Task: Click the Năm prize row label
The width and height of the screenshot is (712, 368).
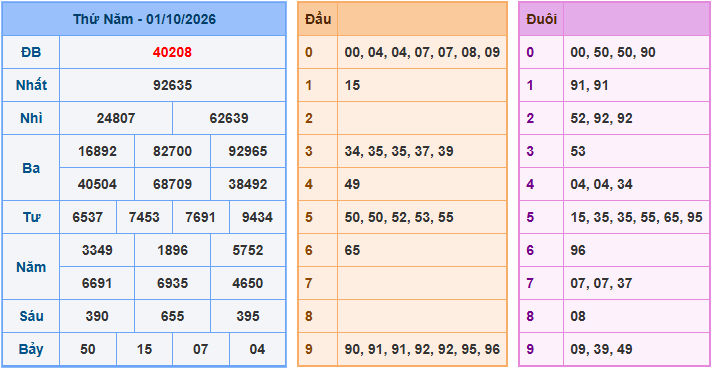Action: pyautogui.click(x=31, y=267)
